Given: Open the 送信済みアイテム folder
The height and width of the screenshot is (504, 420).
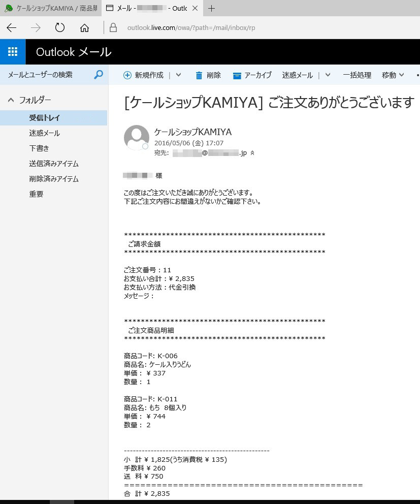Looking at the screenshot, I should 54,164.
